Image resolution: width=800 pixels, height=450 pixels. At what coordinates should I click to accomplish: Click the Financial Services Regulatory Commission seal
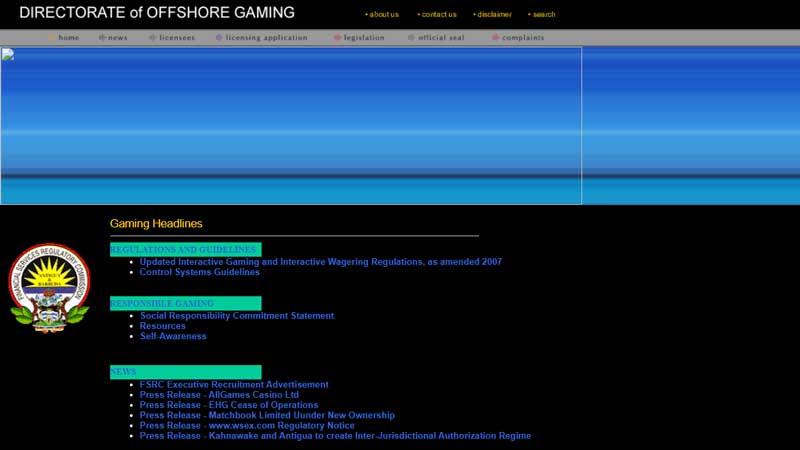tap(49, 288)
